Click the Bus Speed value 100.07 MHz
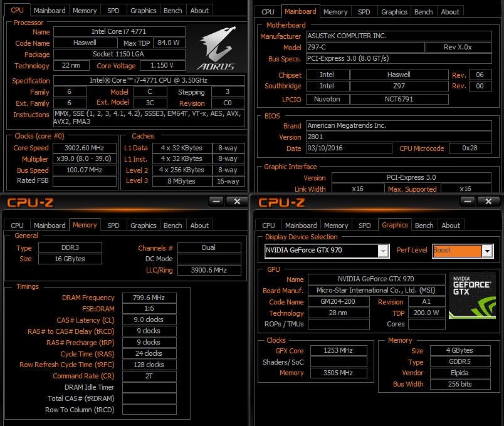This screenshot has height=426, width=504. click(x=85, y=170)
